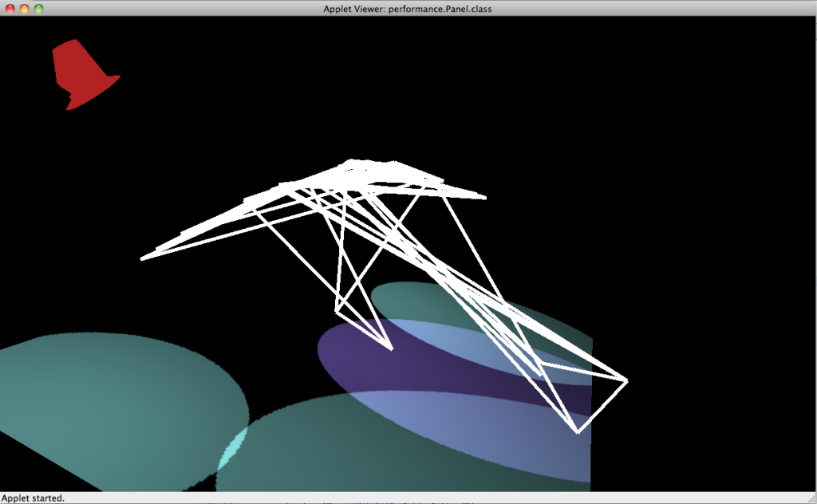817x504 pixels.
Task: Click the leftmost tip of white wireframe
Action: click(143, 258)
